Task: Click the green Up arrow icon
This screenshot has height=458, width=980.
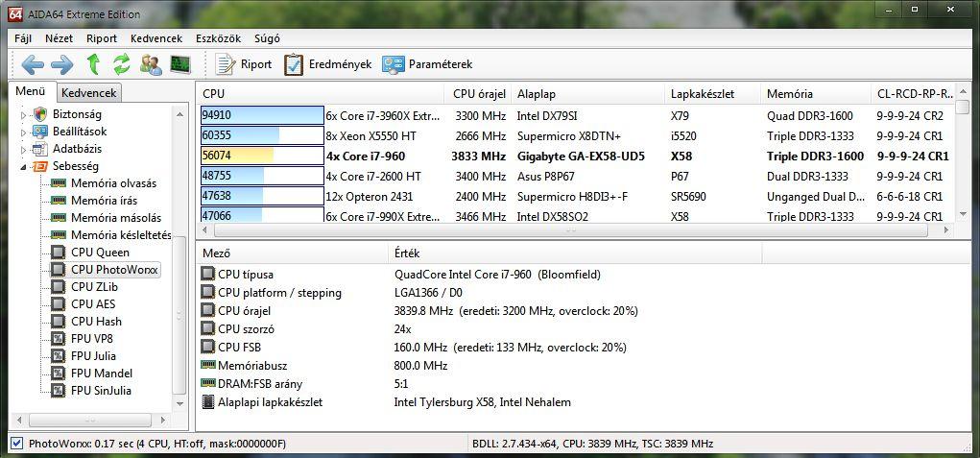Action: click(x=93, y=64)
